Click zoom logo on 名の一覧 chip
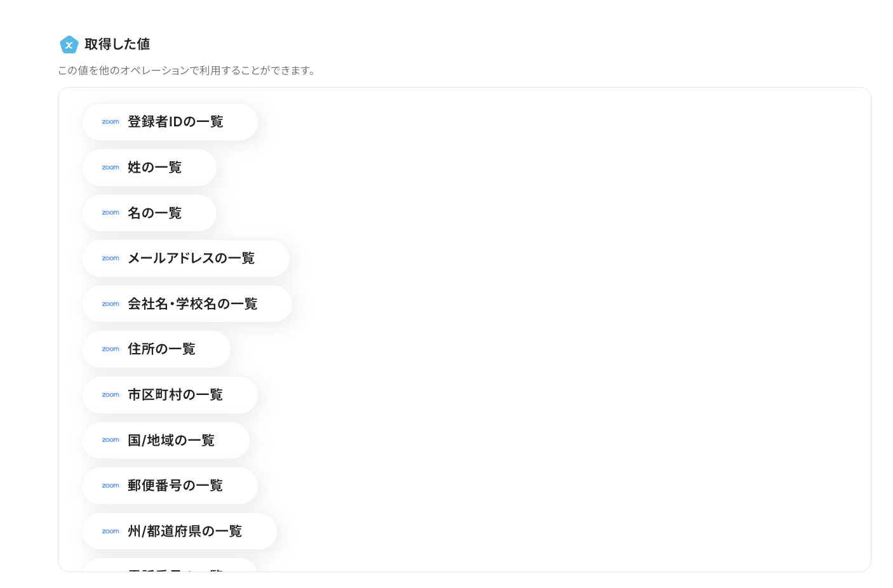 (111, 213)
